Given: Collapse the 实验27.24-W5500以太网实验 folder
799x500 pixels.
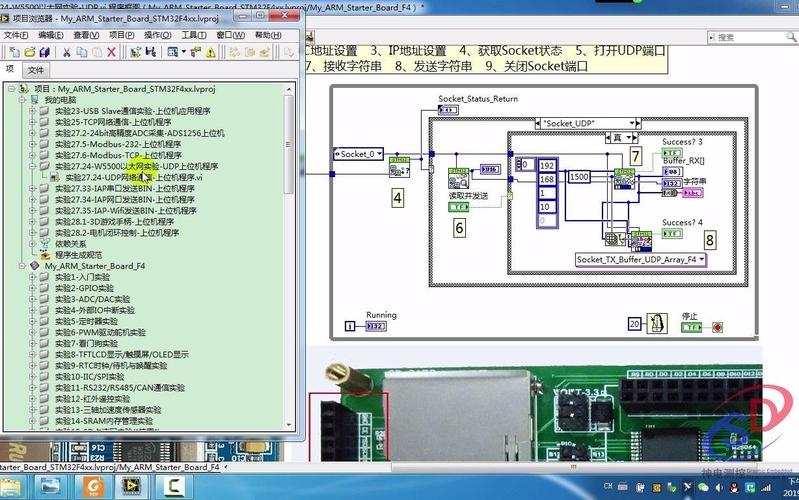Looking at the screenshot, I should pos(32,166).
